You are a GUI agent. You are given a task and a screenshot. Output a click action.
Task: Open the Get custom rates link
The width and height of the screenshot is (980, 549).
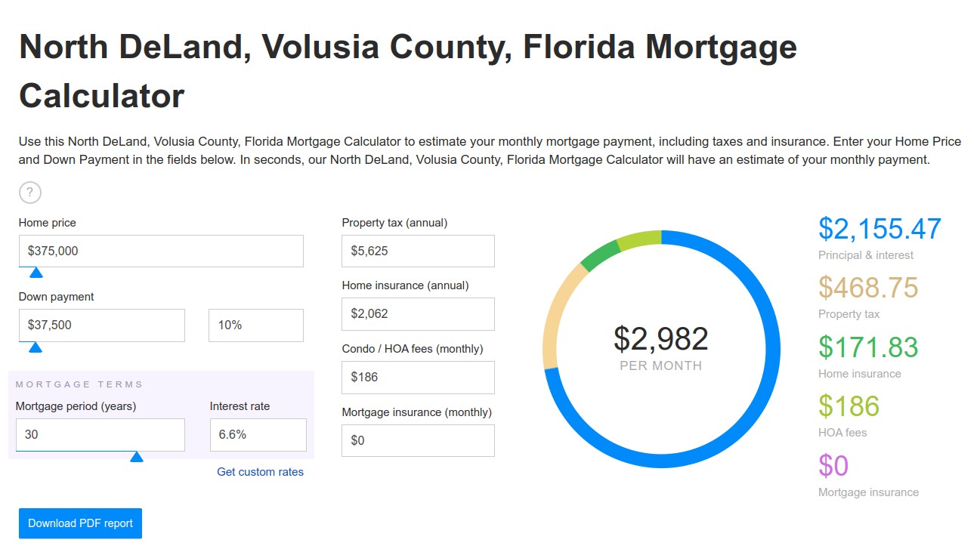(x=261, y=472)
